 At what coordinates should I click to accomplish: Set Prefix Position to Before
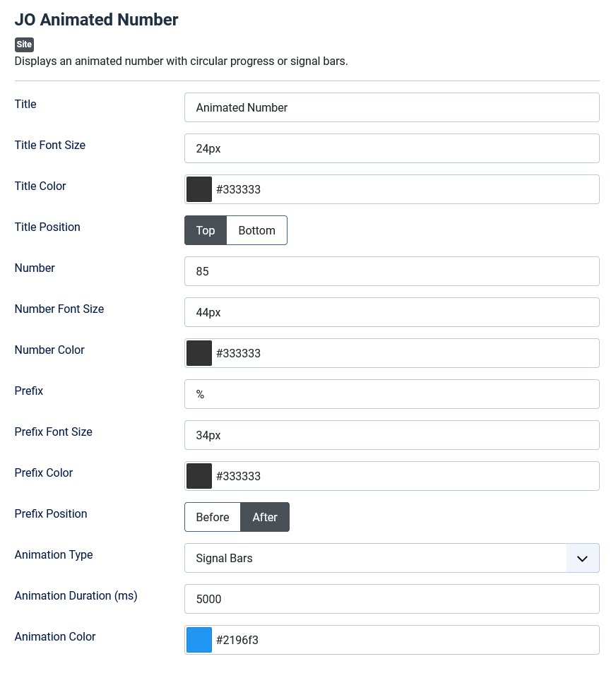coord(213,517)
